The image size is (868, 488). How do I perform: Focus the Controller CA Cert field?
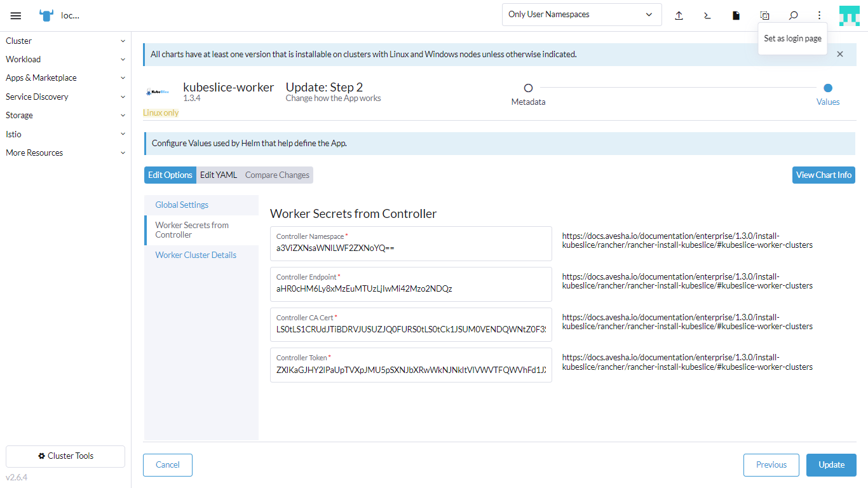tap(411, 325)
